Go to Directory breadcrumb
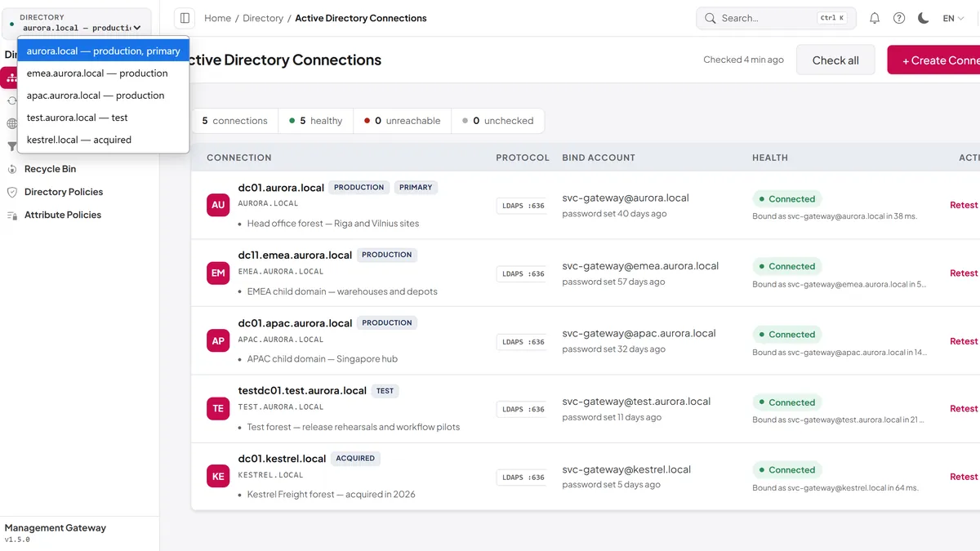Screen dimensions: 980x551 (x=263, y=18)
